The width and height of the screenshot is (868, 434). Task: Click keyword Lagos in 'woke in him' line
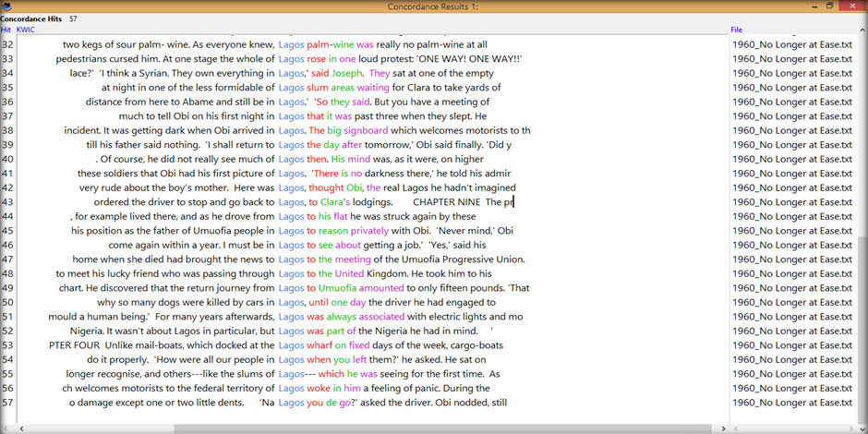[291, 389]
